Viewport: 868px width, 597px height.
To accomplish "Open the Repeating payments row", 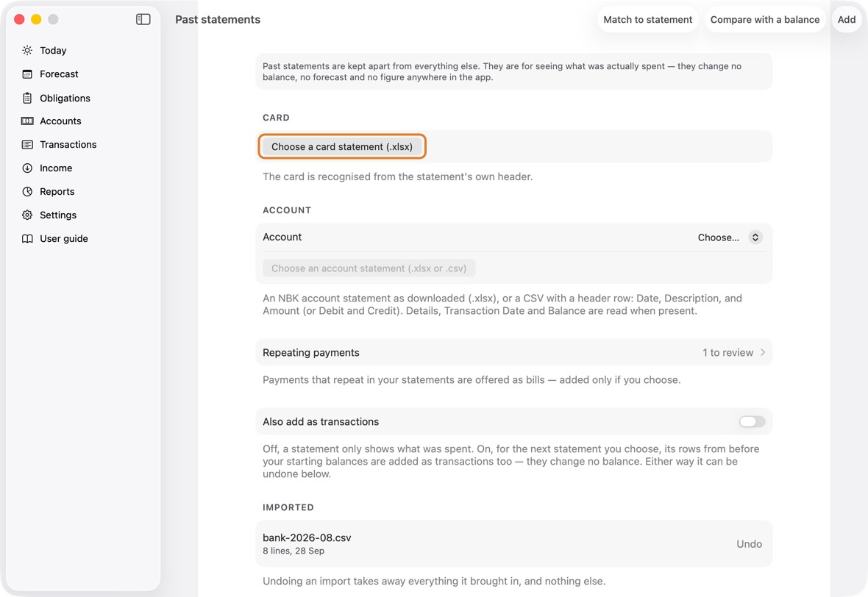I will 513,352.
